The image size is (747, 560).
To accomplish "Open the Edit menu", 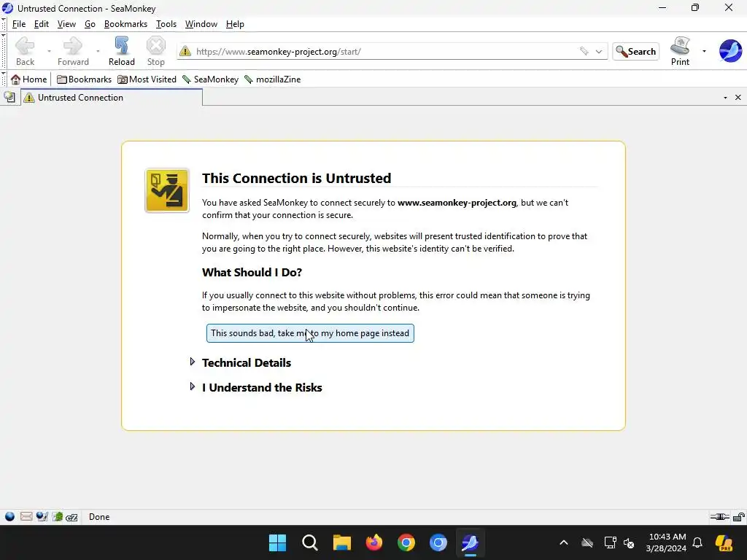I will (x=42, y=24).
